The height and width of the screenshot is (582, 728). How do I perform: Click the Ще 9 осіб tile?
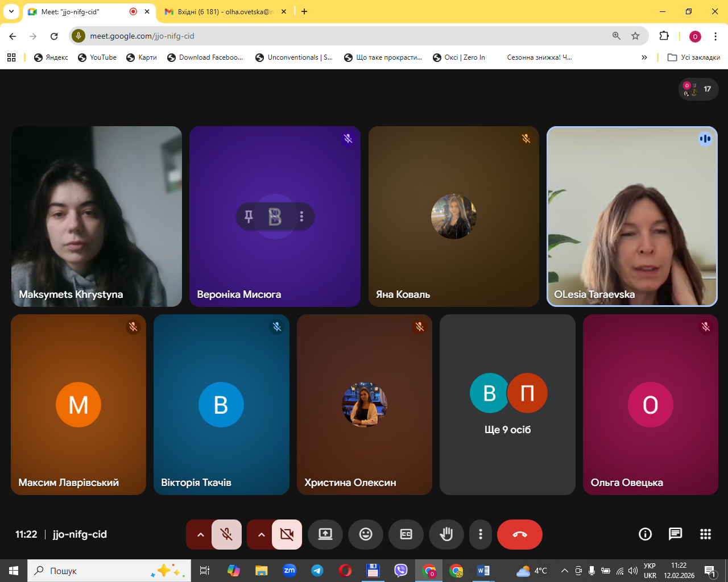(x=507, y=405)
